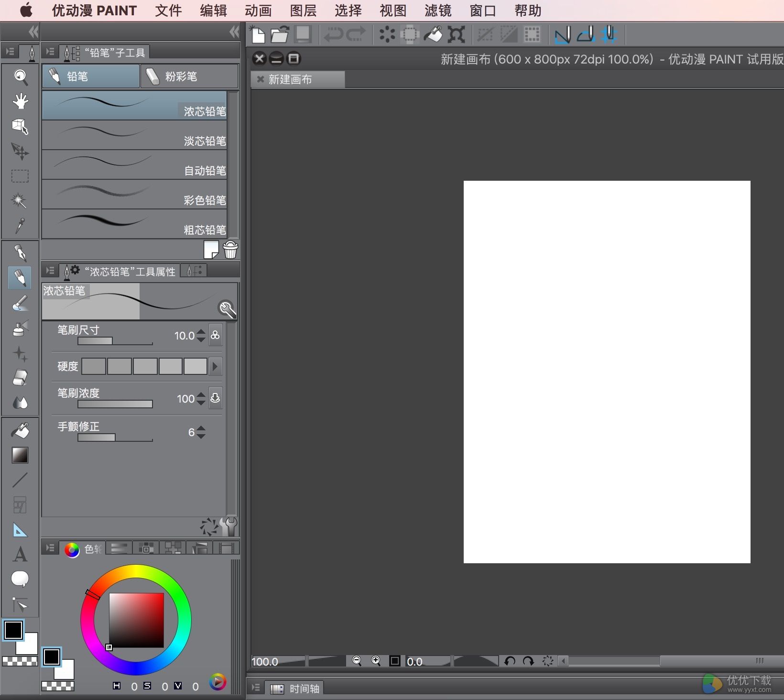
Task: Open a file via folder icon
Action: coord(280,34)
